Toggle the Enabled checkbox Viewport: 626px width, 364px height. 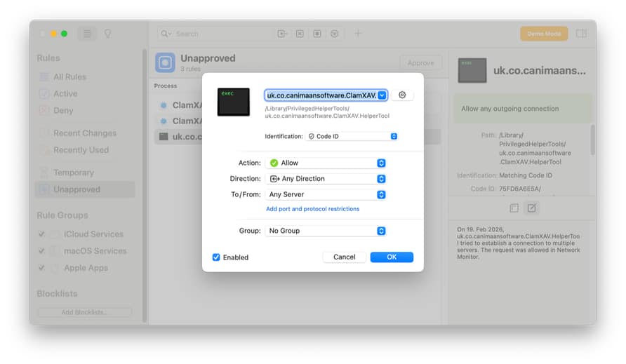tap(216, 257)
